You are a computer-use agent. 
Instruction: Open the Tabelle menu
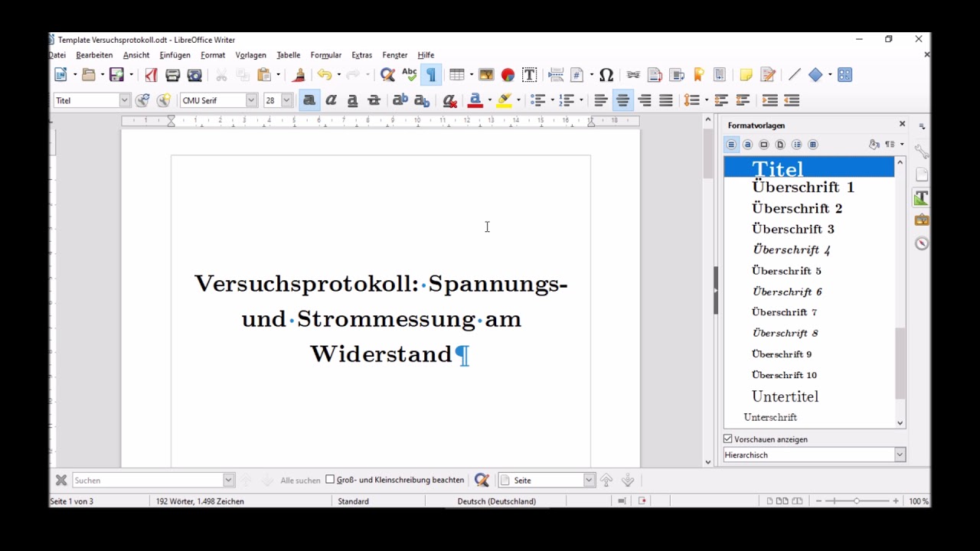[289, 55]
